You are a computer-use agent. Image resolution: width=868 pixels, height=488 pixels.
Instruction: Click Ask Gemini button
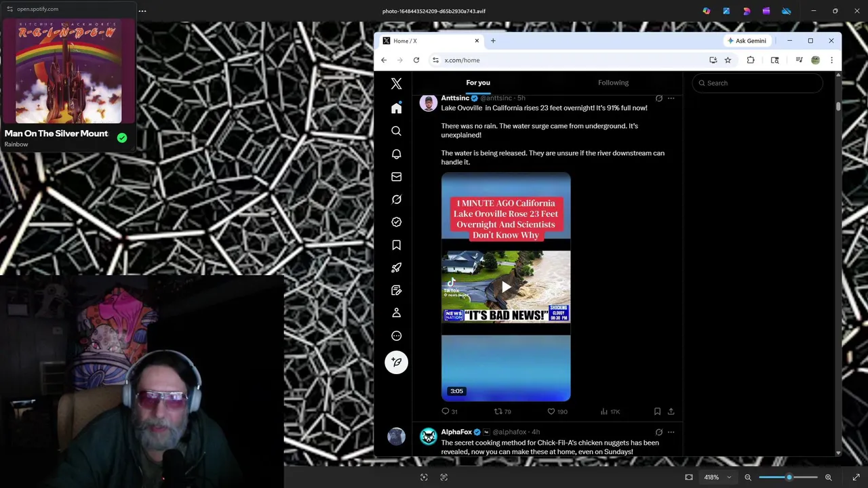point(747,41)
